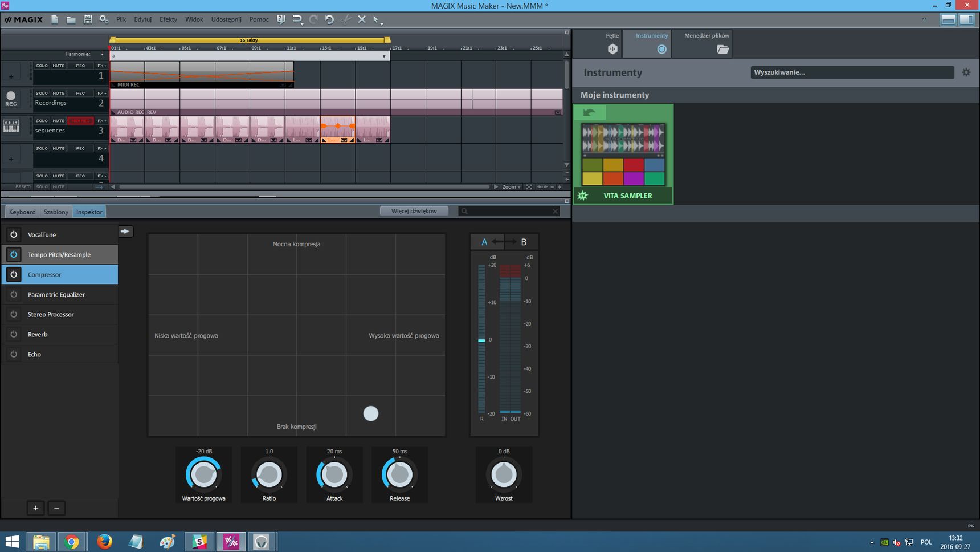Select the mouse pointer mode tool
The height and width of the screenshot is (552, 980).
[x=376, y=19]
